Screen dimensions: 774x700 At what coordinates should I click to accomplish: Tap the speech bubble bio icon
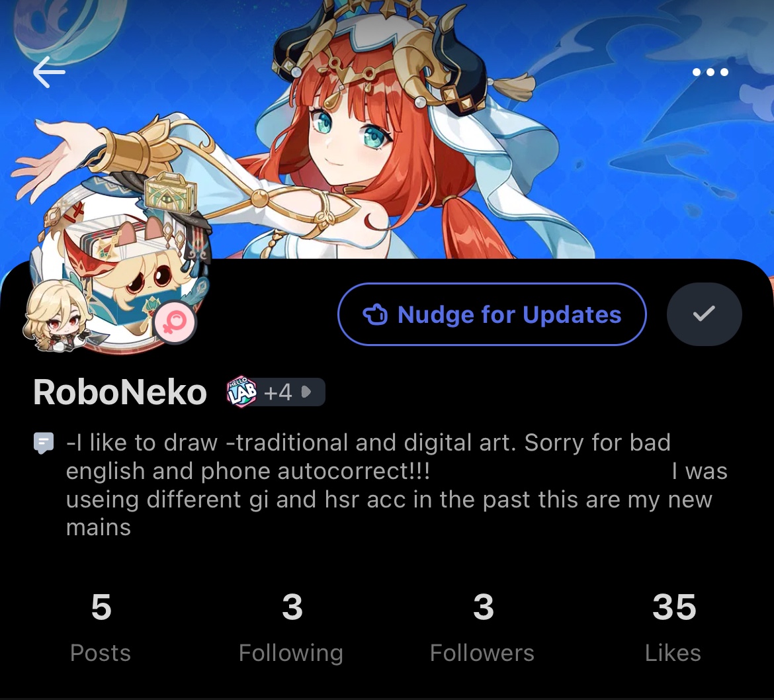pos(44,443)
